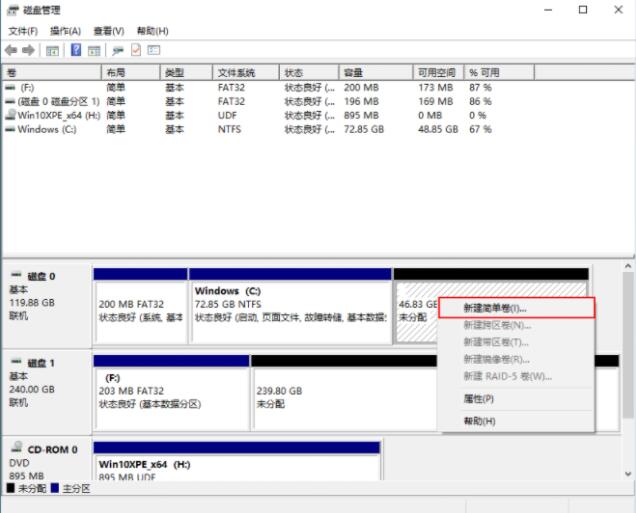Click the blue 主分区 legend swatch
Viewport: 636px width, 513px height.
click(55, 488)
